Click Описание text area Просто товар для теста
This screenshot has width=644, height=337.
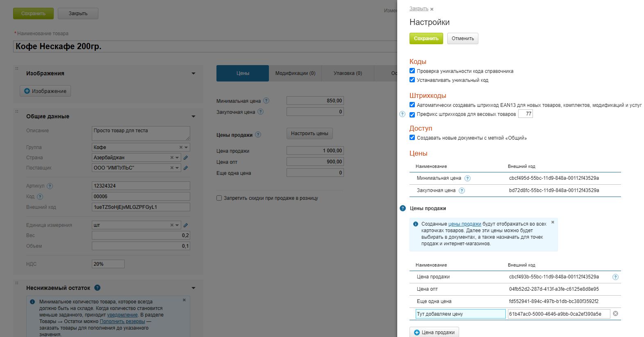(141, 133)
